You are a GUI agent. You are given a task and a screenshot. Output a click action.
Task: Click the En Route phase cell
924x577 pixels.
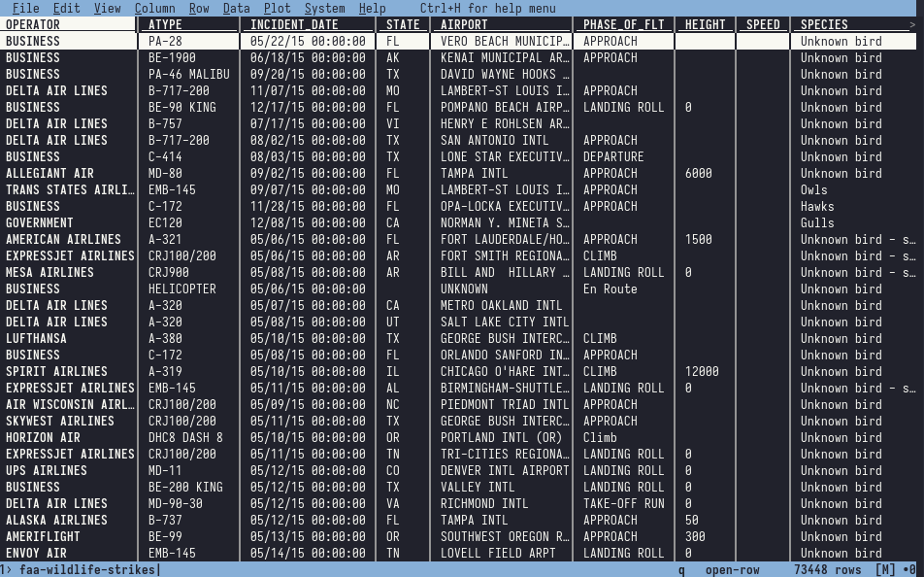(x=610, y=289)
